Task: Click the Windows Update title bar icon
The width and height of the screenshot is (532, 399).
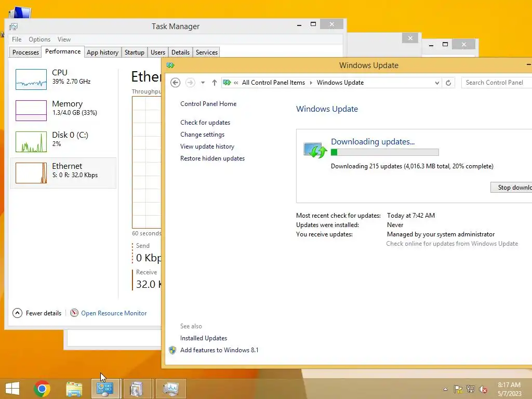Action: tap(170, 65)
